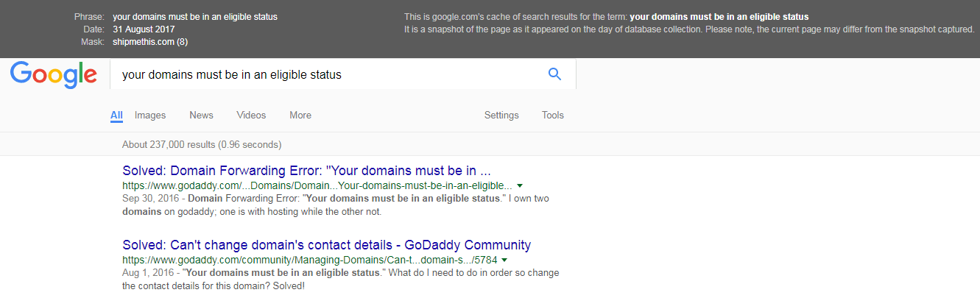
Task: Switch to the News results tab
Action: click(201, 116)
